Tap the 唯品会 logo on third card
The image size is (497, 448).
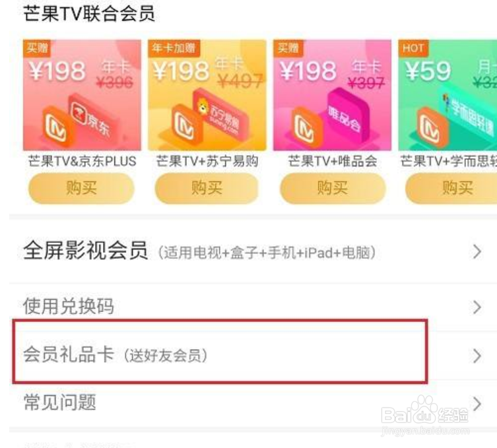pos(347,115)
